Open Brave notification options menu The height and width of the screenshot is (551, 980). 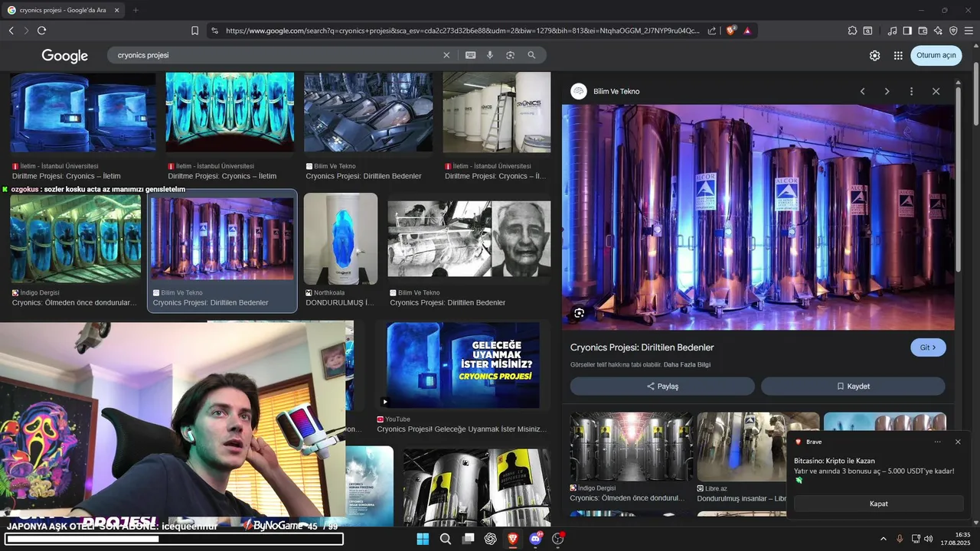[938, 442]
